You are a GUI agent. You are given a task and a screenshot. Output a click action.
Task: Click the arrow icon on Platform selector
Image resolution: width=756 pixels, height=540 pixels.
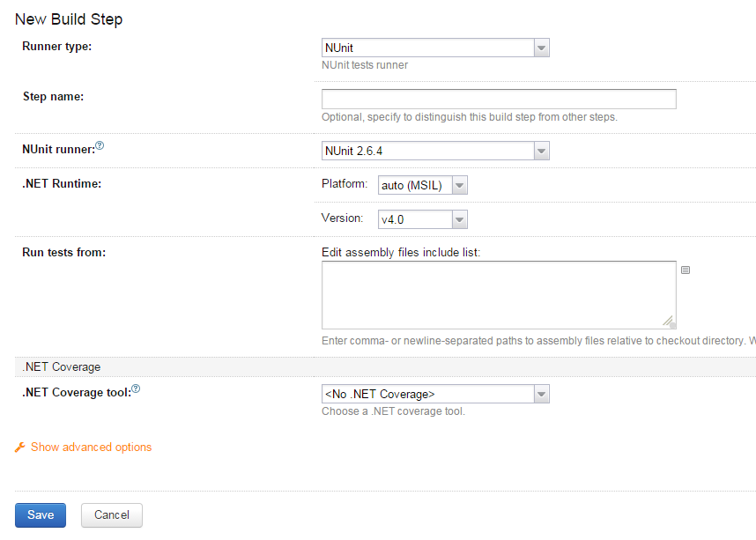pyautogui.click(x=459, y=185)
